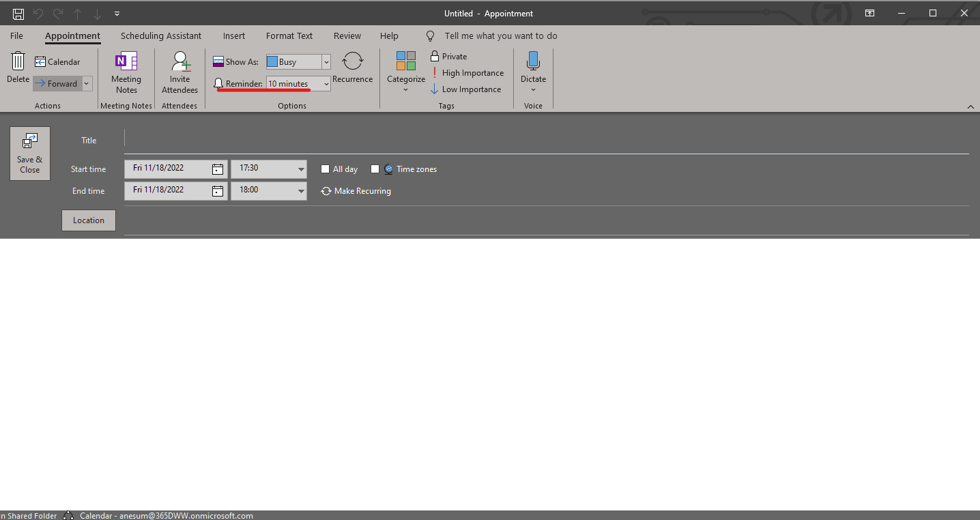Click the Calendar button in Actions

(58, 62)
